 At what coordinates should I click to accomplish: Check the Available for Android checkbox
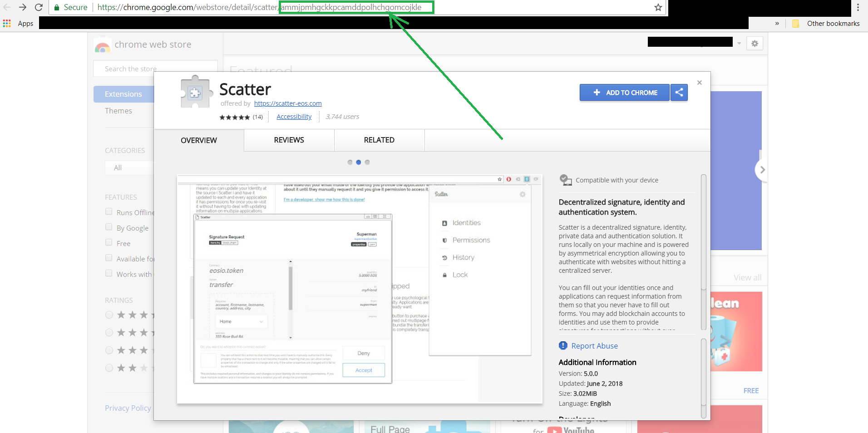tap(108, 258)
